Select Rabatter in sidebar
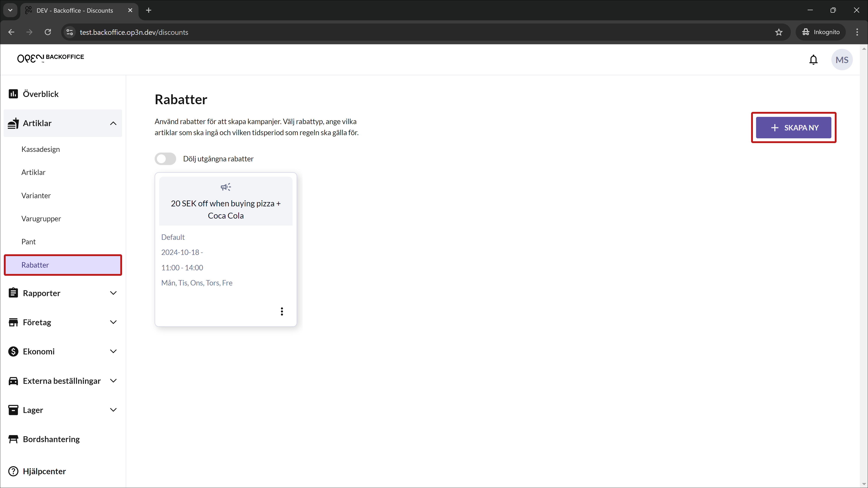 [x=63, y=265]
